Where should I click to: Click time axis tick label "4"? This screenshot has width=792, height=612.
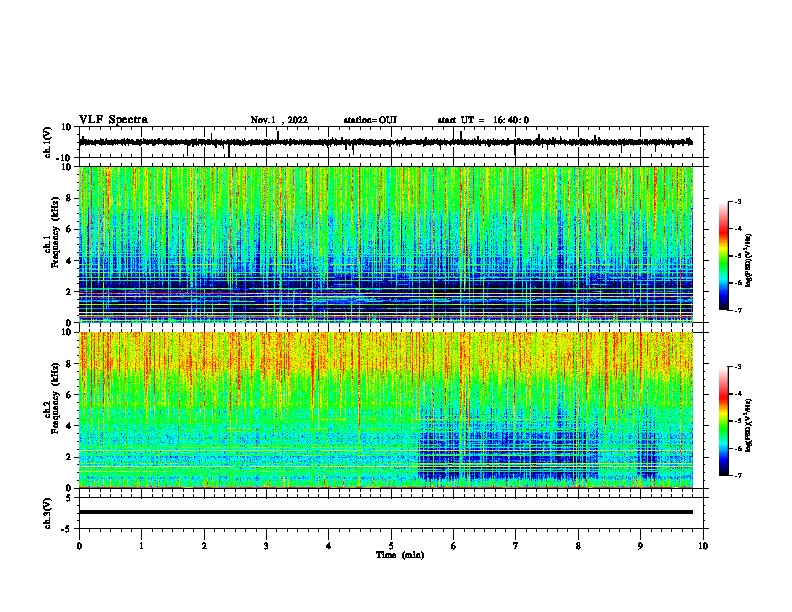[x=329, y=546]
